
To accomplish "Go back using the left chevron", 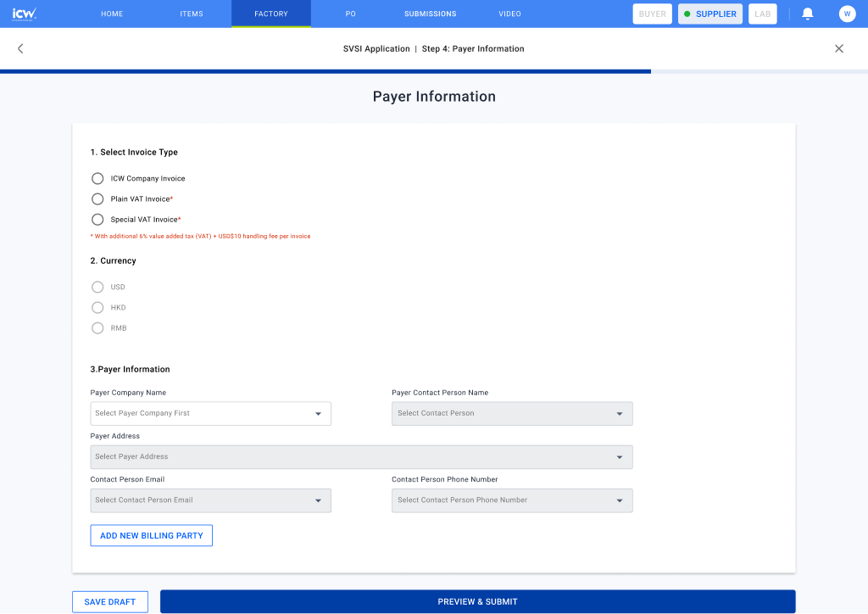I will click(x=20, y=48).
